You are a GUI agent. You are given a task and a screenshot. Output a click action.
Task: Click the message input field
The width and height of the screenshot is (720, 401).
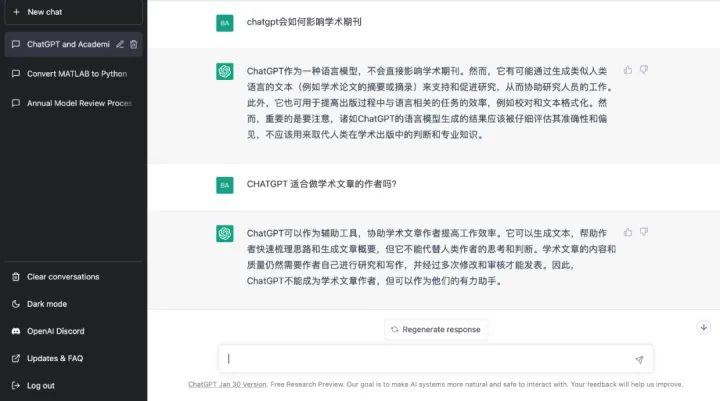pyautogui.click(x=435, y=359)
